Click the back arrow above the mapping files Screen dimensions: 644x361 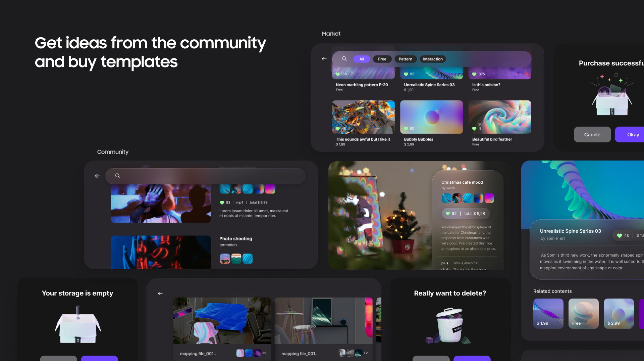[x=160, y=293]
